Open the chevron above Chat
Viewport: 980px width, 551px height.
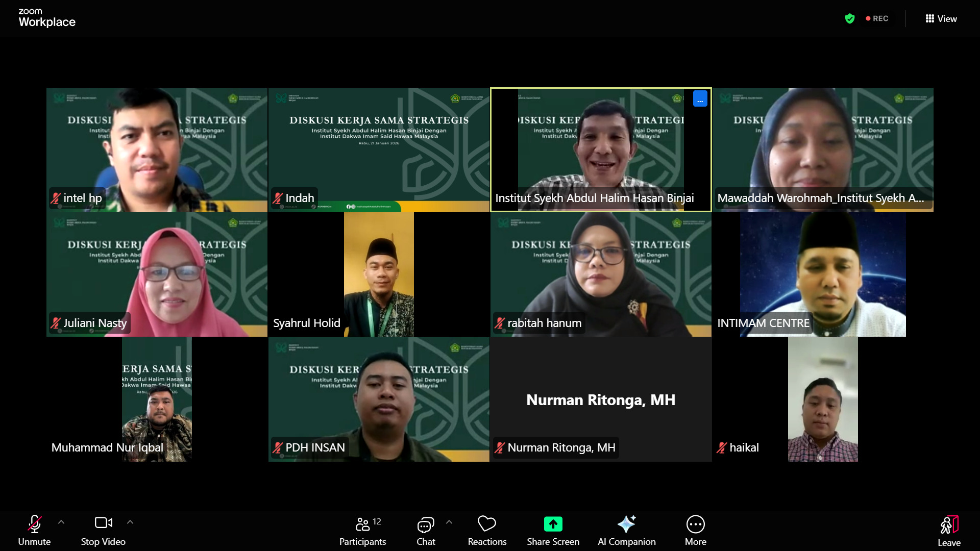coord(449,522)
